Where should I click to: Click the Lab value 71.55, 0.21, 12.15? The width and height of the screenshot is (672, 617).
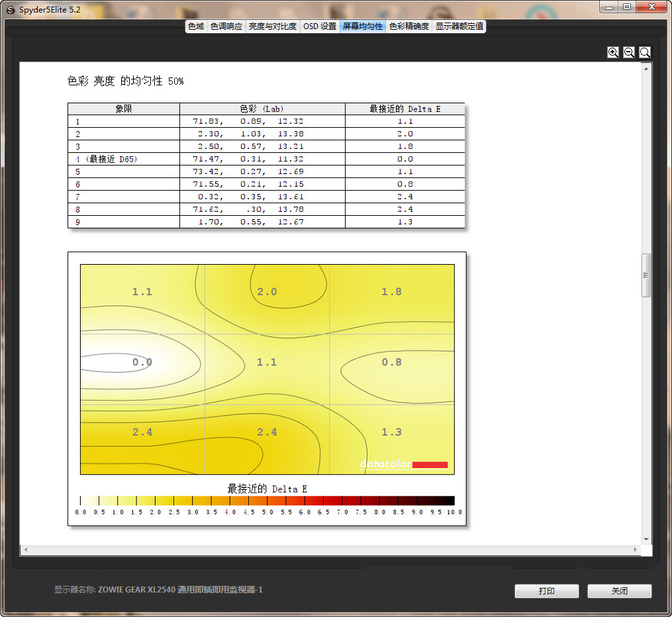point(248,184)
